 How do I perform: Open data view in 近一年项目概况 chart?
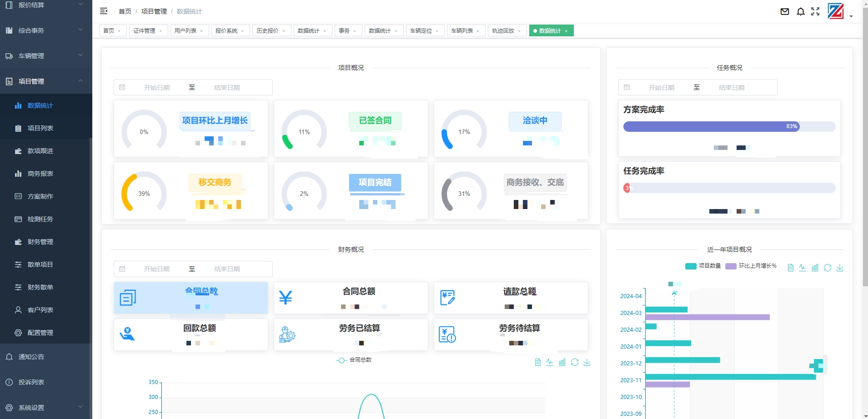point(790,268)
